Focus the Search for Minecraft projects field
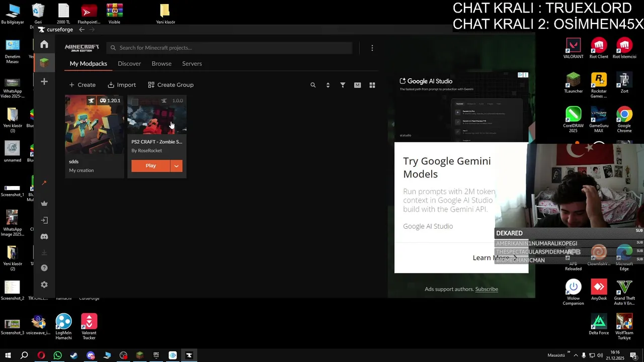This screenshot has height=362, width=644. click(x=229, y=48)
